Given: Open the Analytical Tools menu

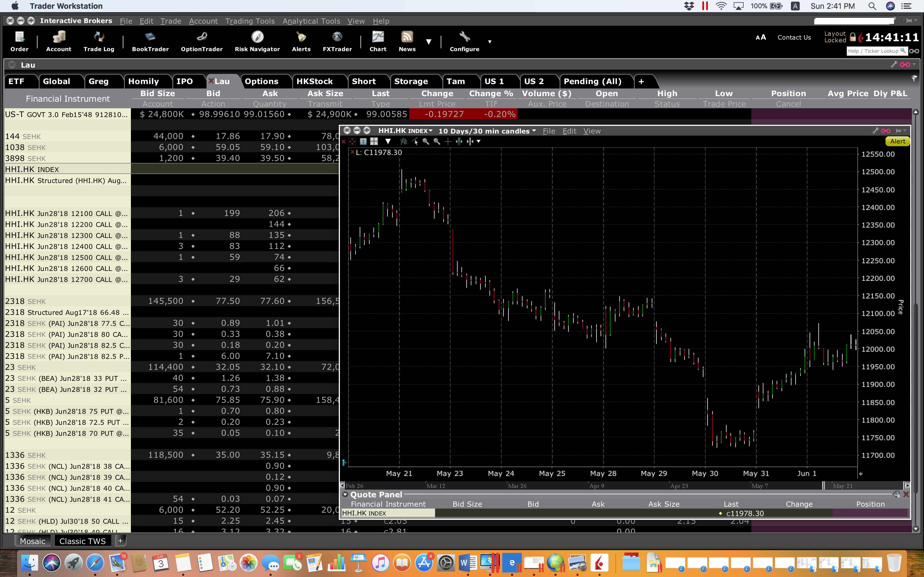Looking at the screenshot, I should click(311, 21).
